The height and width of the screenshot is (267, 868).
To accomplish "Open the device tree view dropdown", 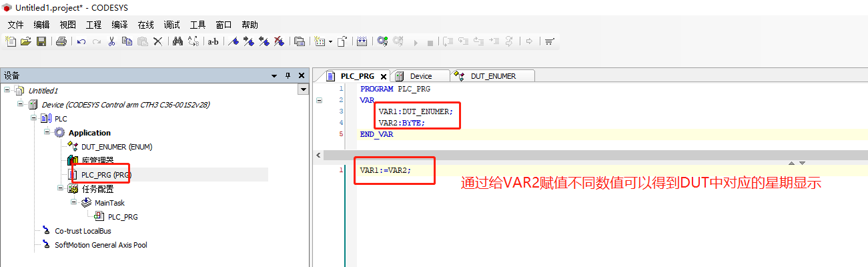I will tap(303, 89).
